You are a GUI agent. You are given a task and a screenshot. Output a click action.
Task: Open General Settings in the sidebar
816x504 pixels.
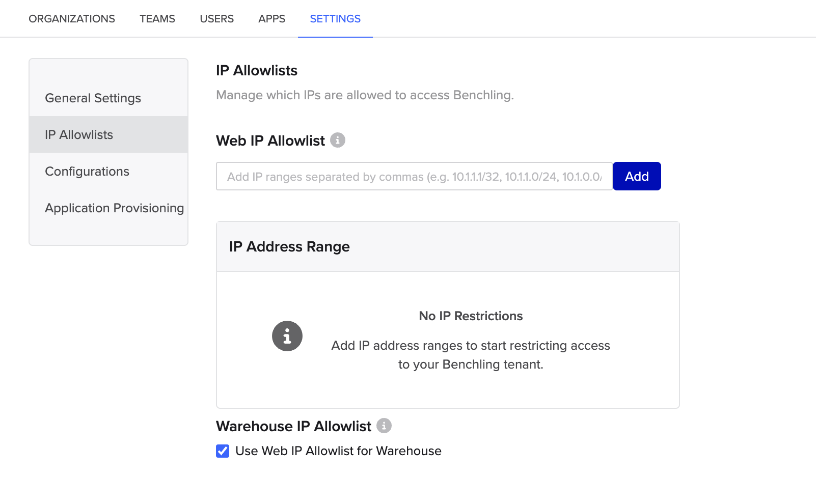pyautogui.click(x=93, y=98)
